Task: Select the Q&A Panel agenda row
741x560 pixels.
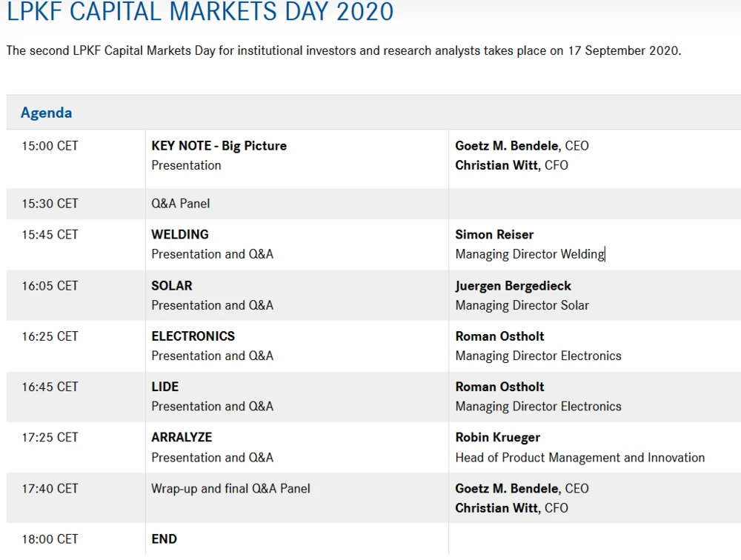Action: pyautogui.click(x=181, y=204)
